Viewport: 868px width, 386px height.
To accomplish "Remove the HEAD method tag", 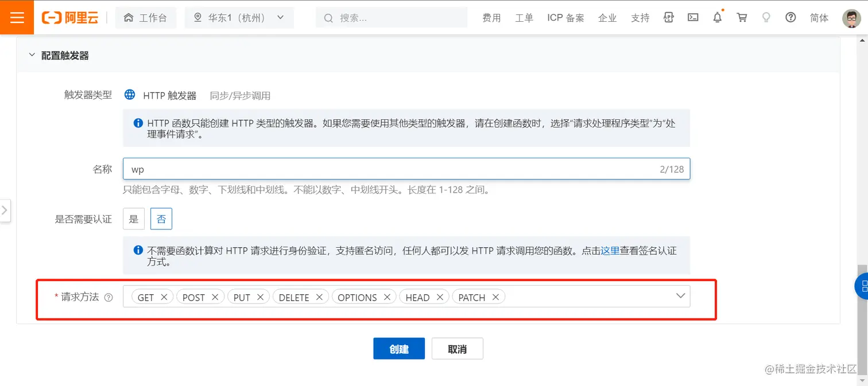I will pos(440,297).
